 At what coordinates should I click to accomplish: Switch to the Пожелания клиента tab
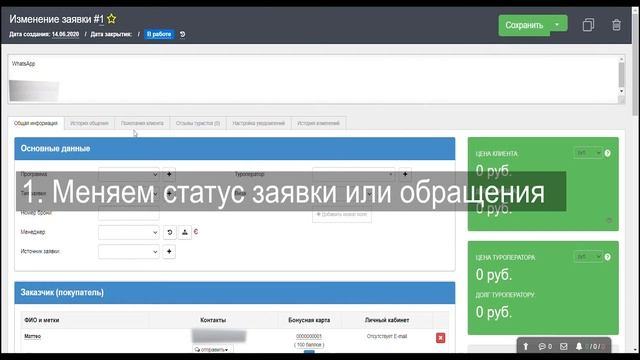click(x=142, y=123)
